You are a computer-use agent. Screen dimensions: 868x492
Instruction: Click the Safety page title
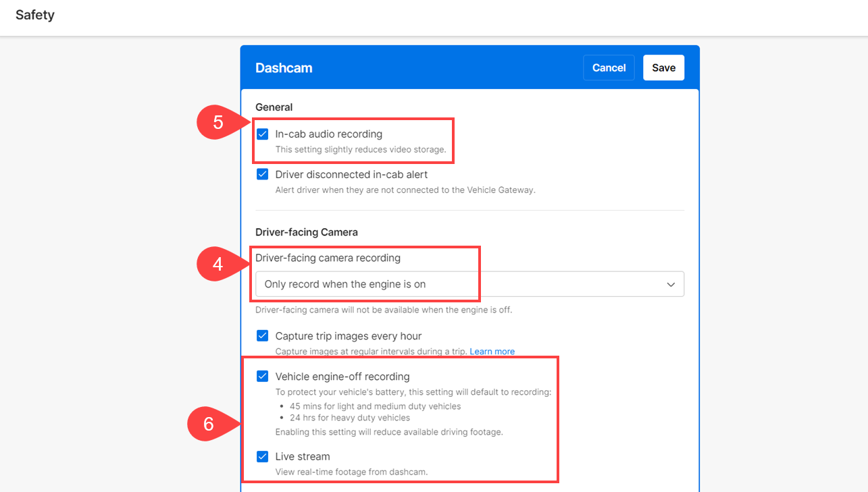click(x=35, y=15)
